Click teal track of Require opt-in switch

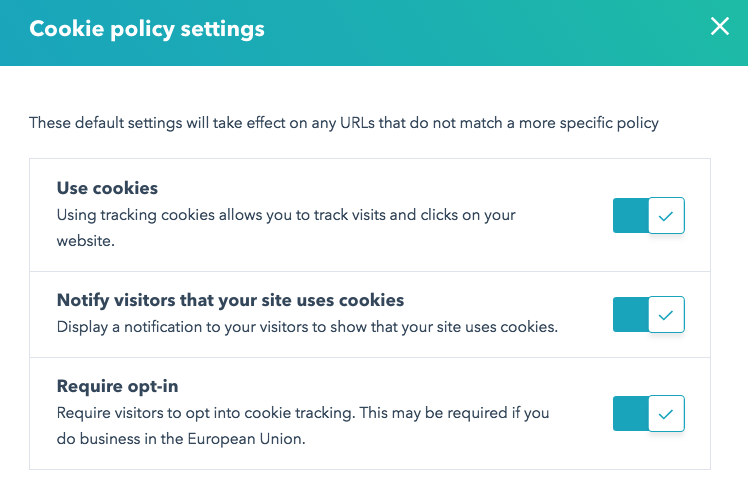point(630,413)
